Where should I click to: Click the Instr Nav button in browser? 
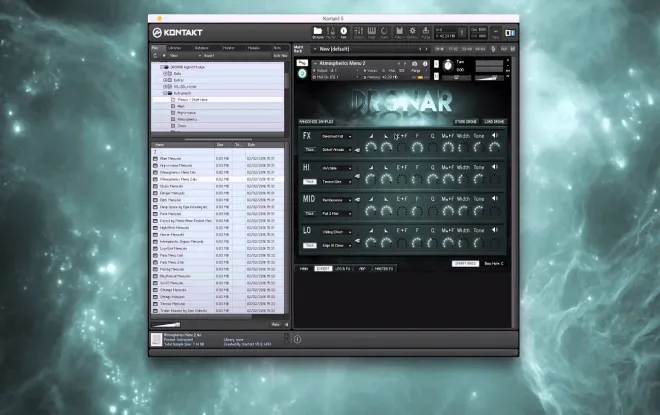click(x=280, y=56)
